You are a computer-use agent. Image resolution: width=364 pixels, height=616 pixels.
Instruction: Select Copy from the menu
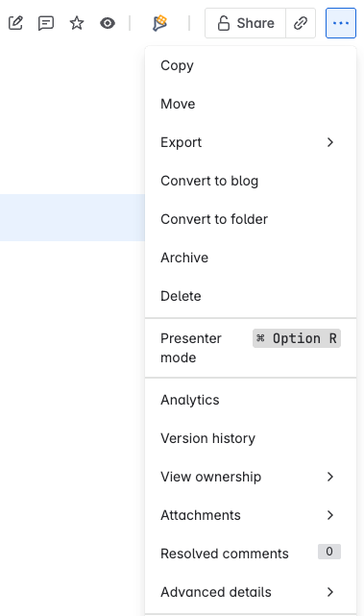pos(251,65)
